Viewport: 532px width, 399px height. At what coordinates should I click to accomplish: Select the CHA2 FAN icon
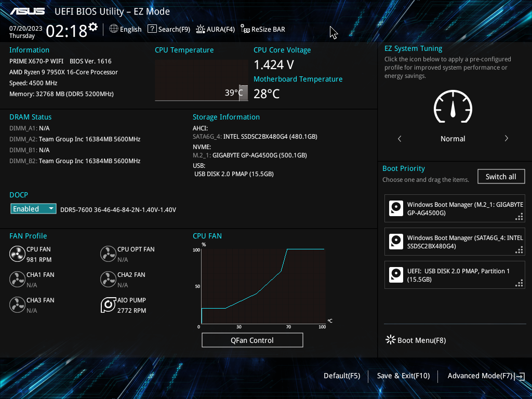click(108, 279)
